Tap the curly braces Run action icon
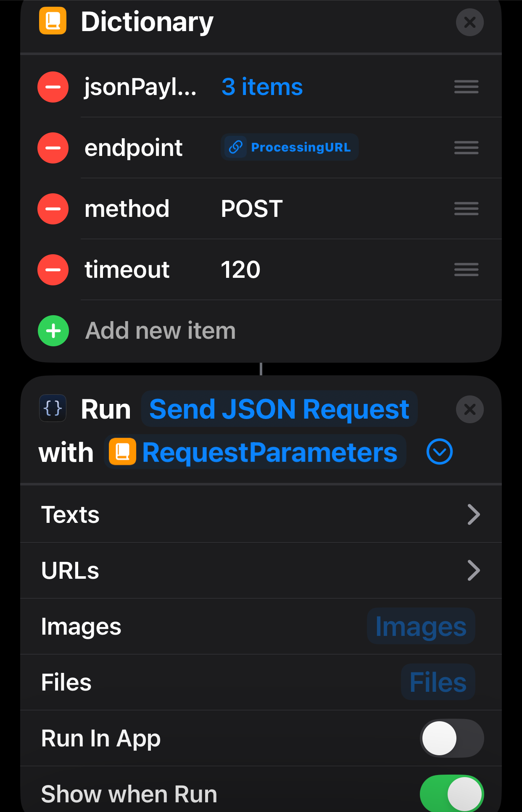Image resolution: width=522 pixels, height=812 pixels. [x=53, y=408]
